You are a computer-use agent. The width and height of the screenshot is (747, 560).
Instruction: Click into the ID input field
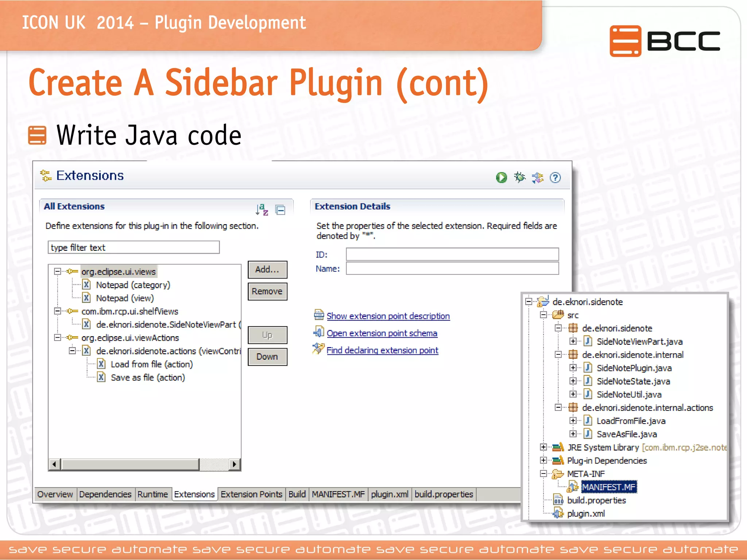pyautogui.click(x=452, y=254)
